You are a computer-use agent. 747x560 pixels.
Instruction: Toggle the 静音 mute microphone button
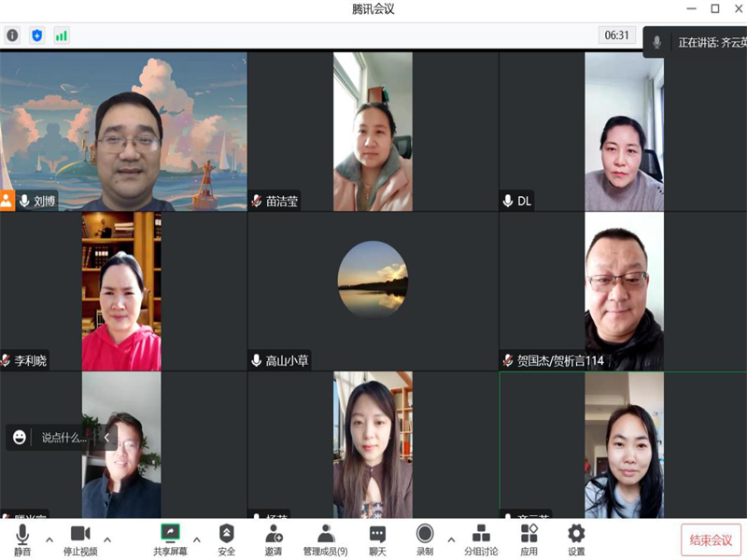click(x=22, y=539)
